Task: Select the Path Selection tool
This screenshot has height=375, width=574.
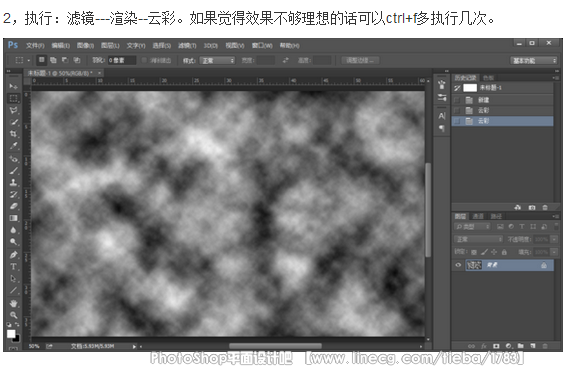Action: [x=13, y=279]
